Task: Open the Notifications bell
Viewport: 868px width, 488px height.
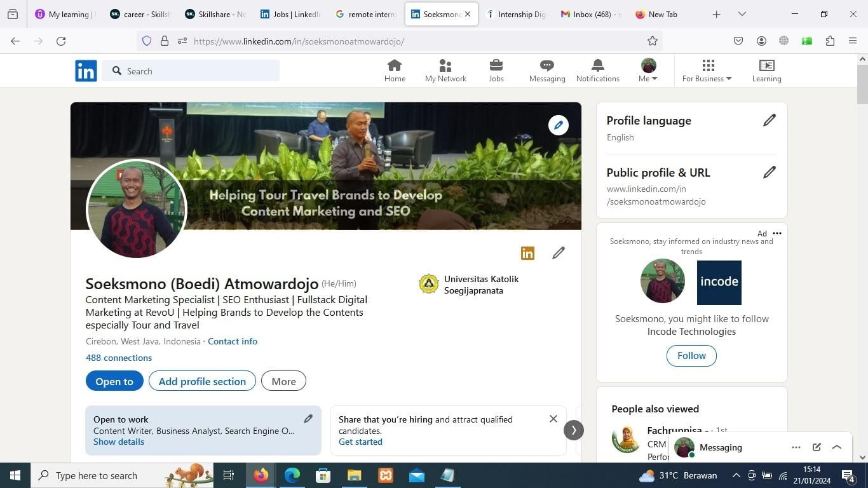Action: (598, 71)
